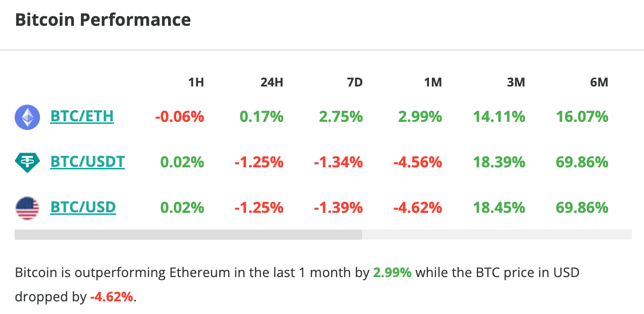The height and width of the screenshot is (314, 644).
Task: Click the US flag icon
Action: click(27, 208)
